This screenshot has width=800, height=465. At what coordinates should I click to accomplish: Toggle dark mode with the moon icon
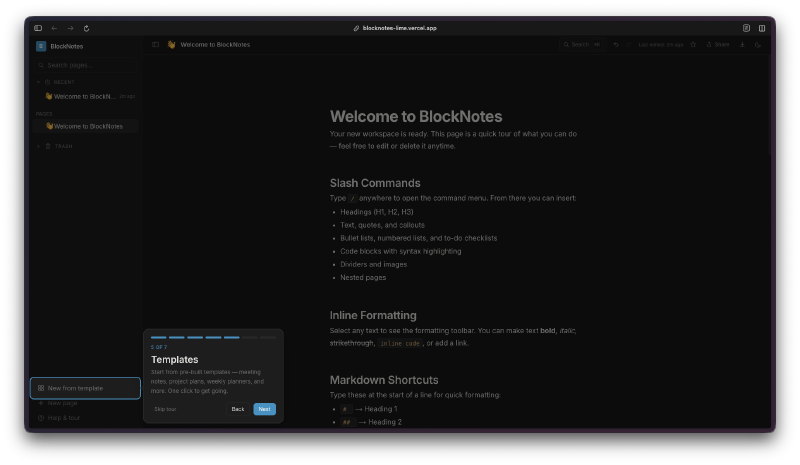[x=758, y=44]
